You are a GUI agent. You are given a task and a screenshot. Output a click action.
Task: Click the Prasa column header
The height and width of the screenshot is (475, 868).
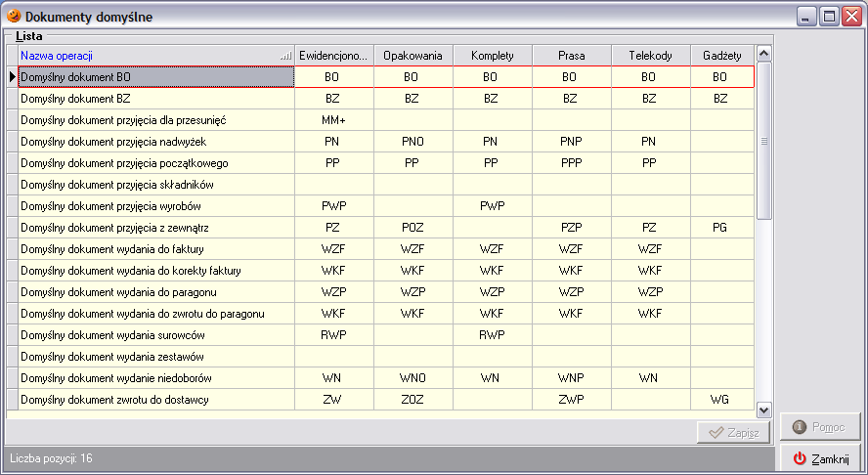click(572, 56)
